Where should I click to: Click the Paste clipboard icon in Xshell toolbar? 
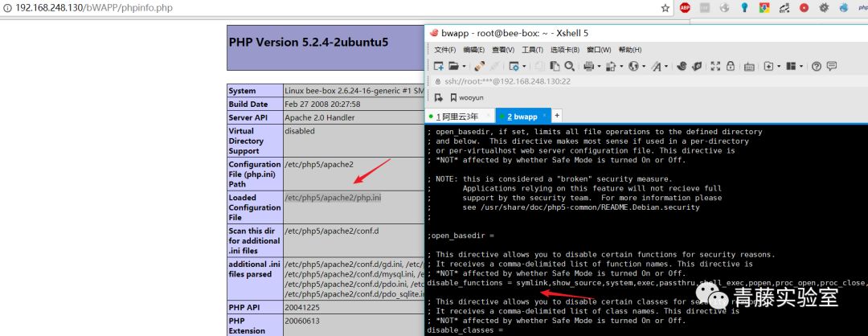(x=555, y=67)
